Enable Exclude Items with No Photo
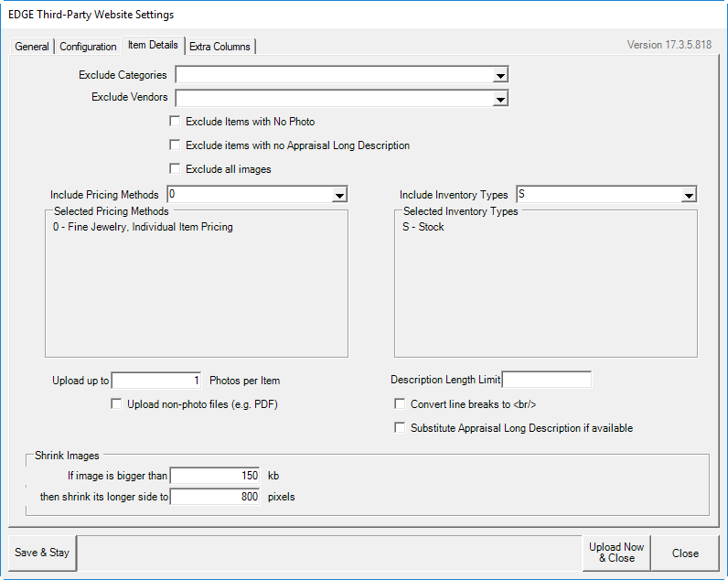The image size is (728, 580). click(176, 122)
